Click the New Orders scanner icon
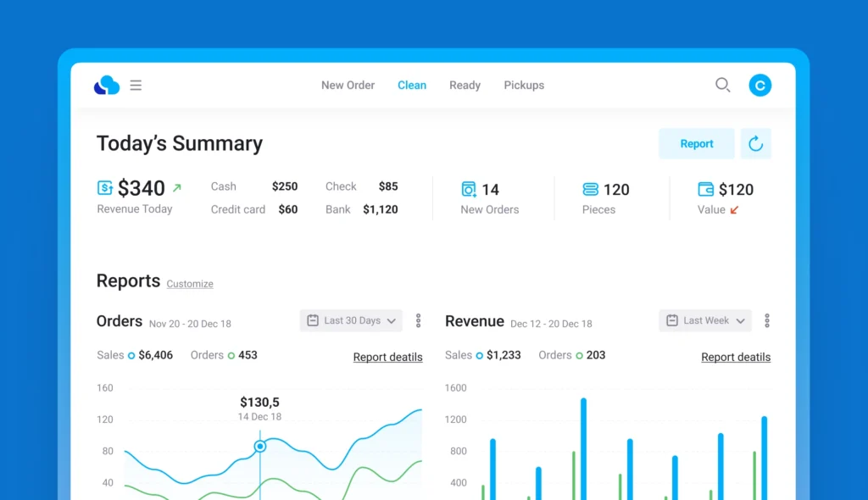 pyautogui.click(x=469, y=189)
